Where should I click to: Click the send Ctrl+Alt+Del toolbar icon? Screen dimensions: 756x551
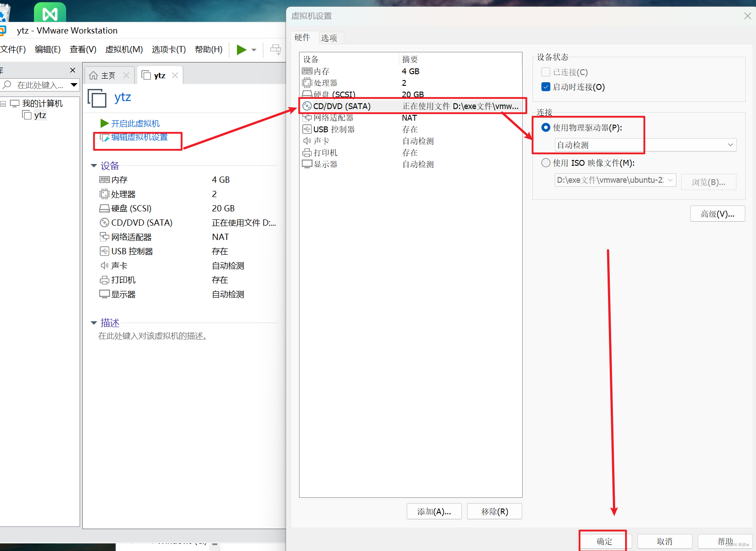tap(276, 50)
